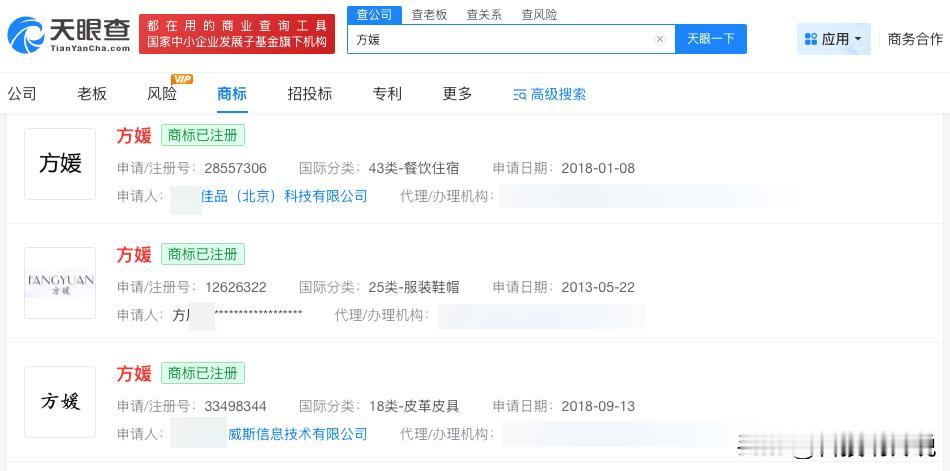
Task: Switch to the 商标 results tab
Action: pyautogui.click(x=232, y=93)
